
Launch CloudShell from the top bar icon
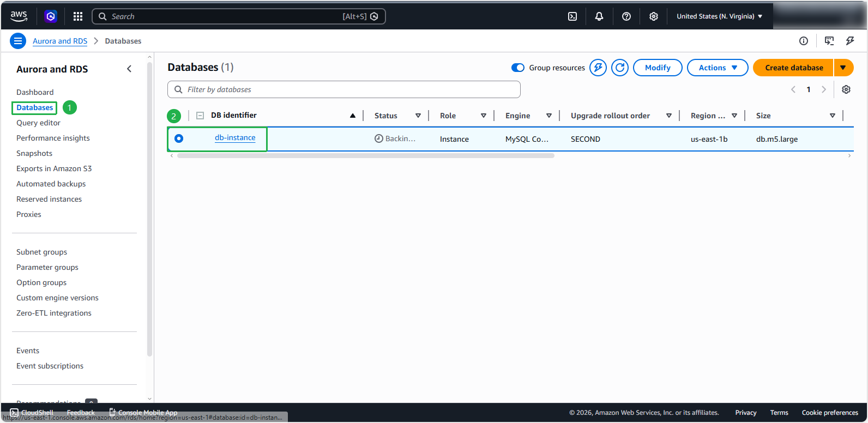coord(572,16)
